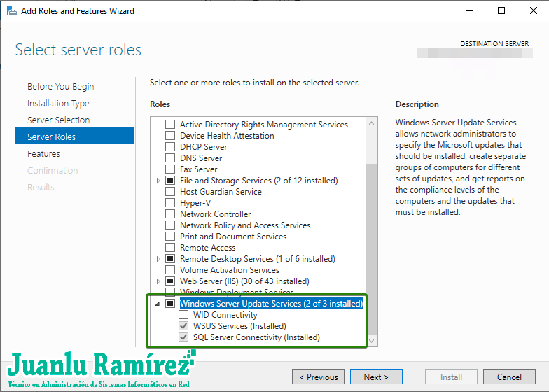Cancel the Add Roles wizard
The image size is (549, 392).
tap(509, 377)
